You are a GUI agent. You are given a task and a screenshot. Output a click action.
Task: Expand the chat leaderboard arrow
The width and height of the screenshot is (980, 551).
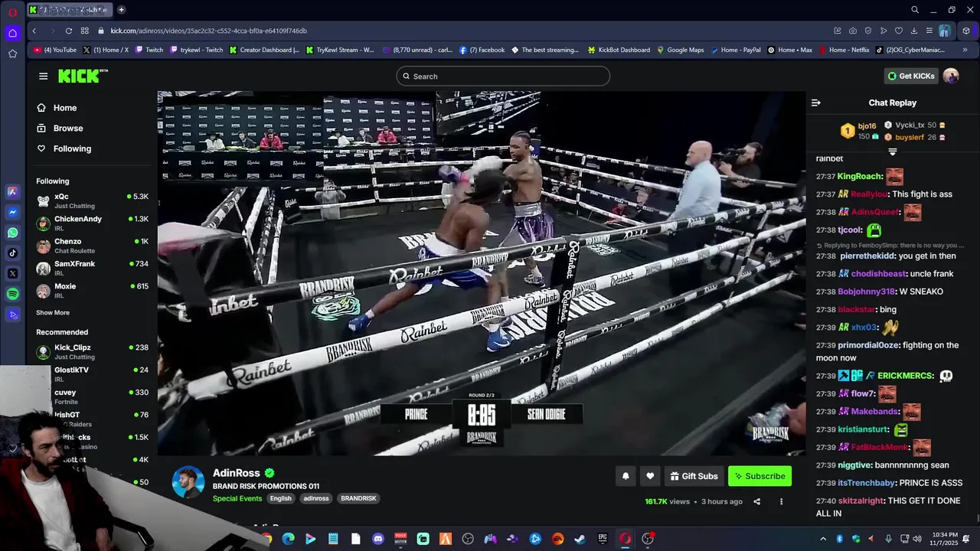(x=892, y=152)
